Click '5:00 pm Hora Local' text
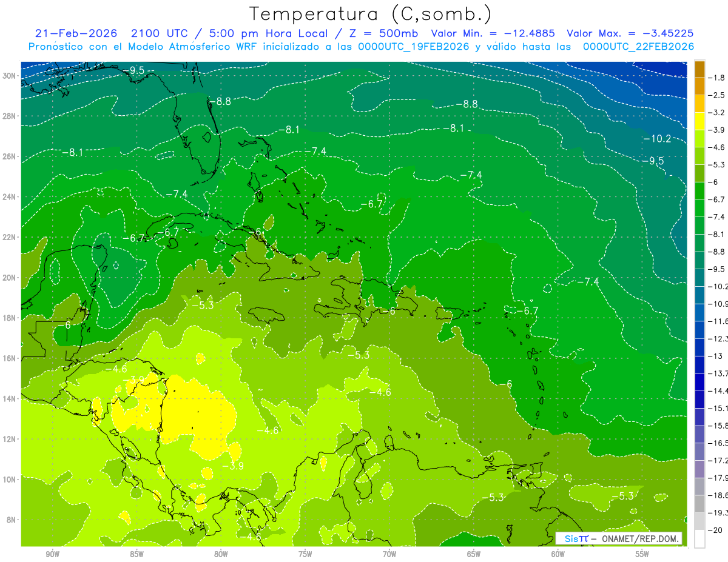Image resolution: width=728 pixels, height=562 pixels. (x=268, y=33)
